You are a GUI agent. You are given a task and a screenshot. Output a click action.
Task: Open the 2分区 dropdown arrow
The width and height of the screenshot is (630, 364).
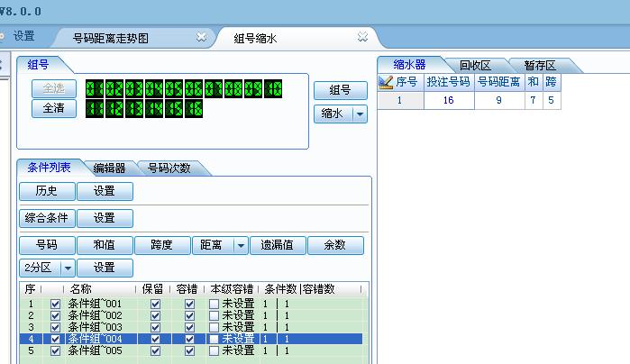pos(67,268)
